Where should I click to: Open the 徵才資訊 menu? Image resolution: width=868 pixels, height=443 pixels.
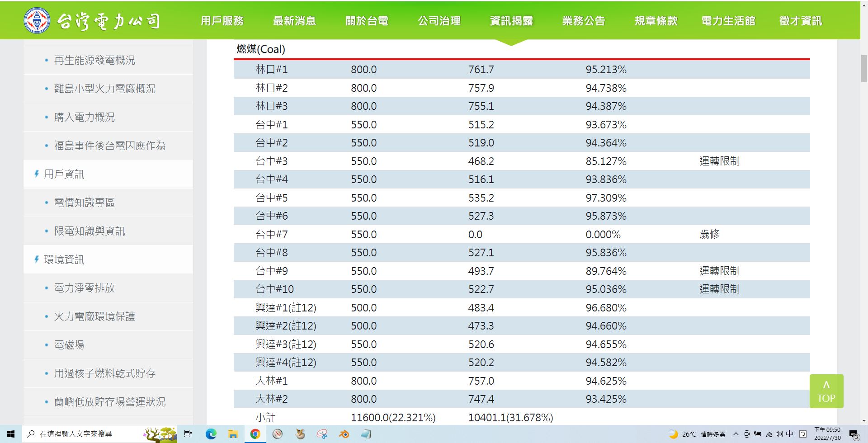point(801,21)
